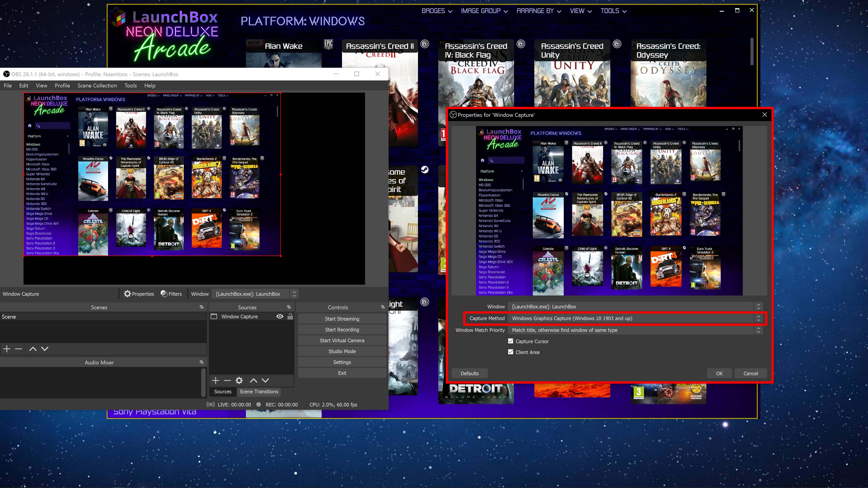
Task: Open Filters for the selected source
Action: coord(171,294)
